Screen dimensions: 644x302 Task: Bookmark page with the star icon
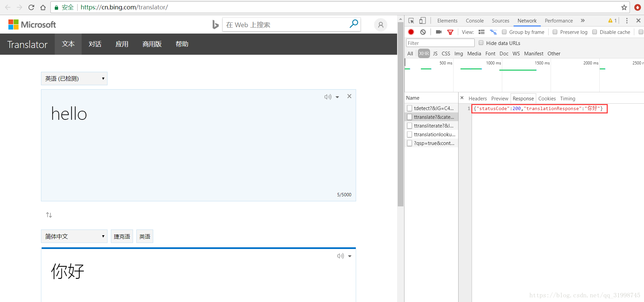pos(624,7)
